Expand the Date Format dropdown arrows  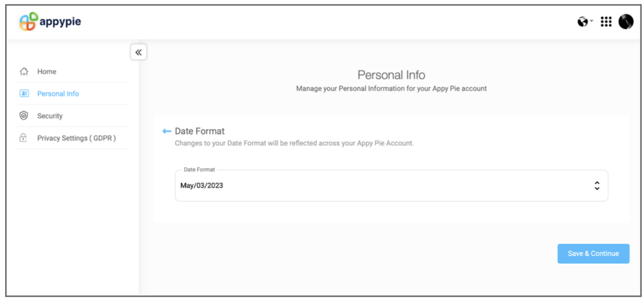pyautogui.click(x=597, y=186)
